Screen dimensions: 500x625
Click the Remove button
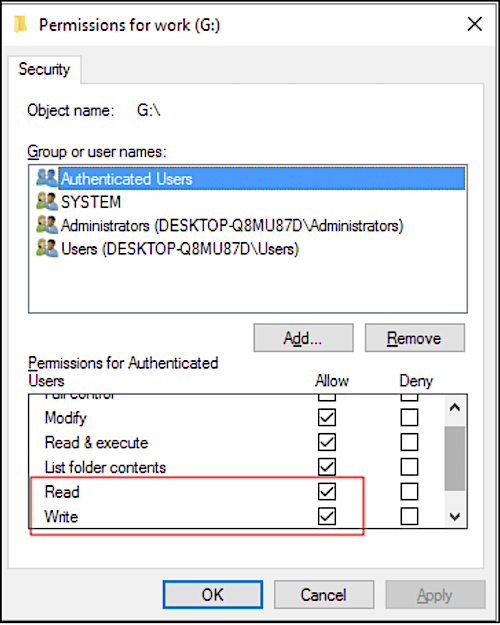pos(415,338)
